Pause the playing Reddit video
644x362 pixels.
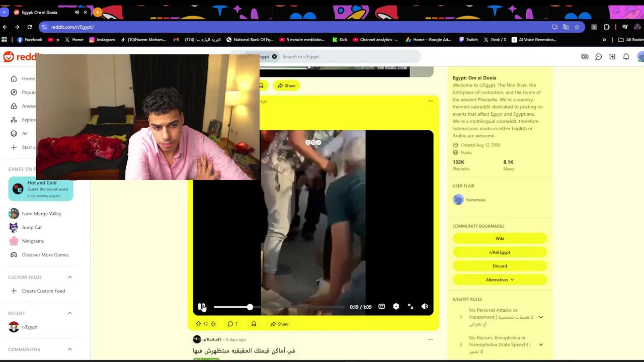click(201, 307)
